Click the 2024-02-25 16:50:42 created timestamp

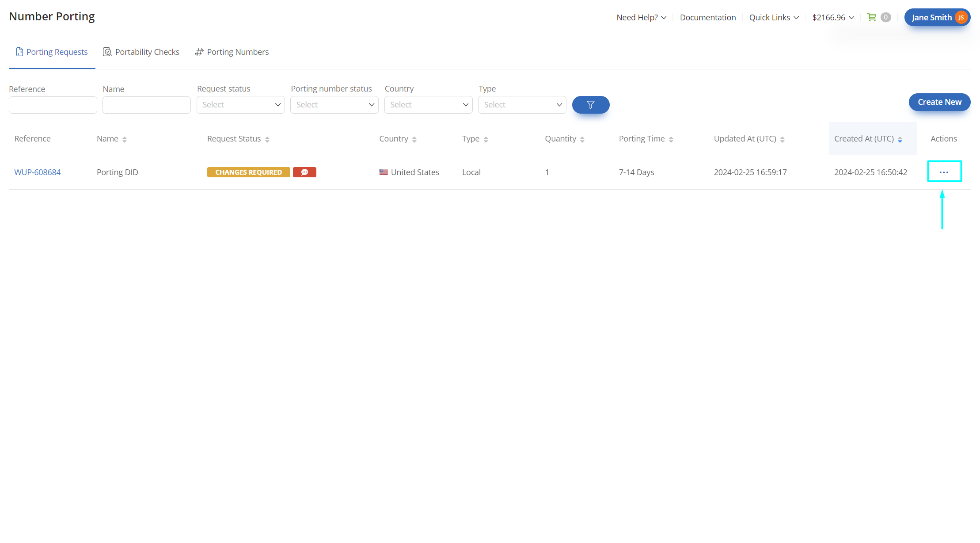[870, 172]
